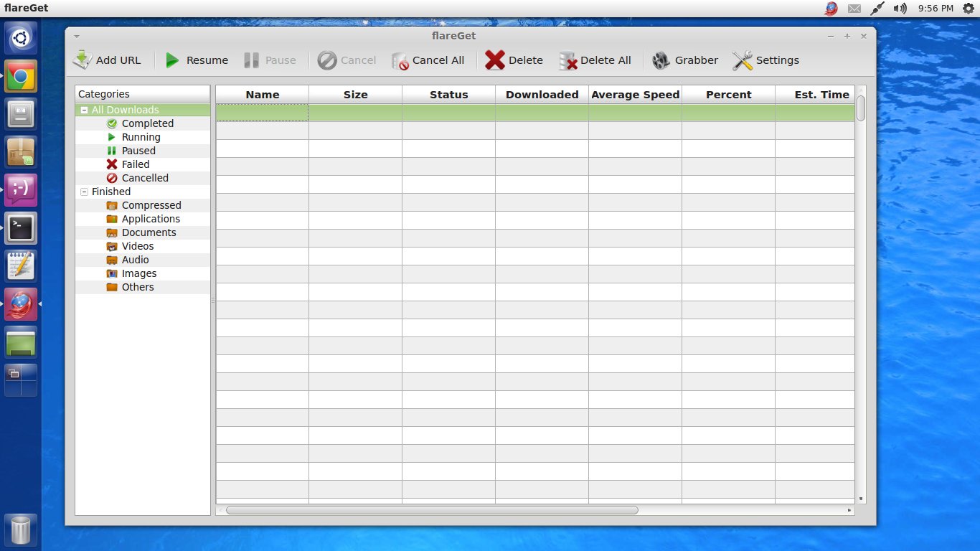The height and width of the screenshot is (551, 980).
Task: Select the Images folder category
Action: click(x=138, y=273)
